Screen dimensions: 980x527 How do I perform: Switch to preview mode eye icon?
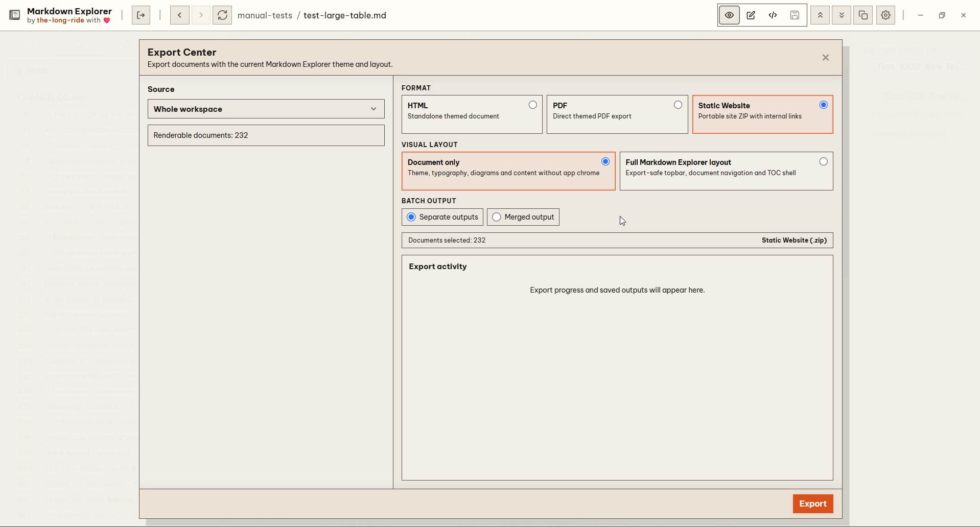(x=729, y=15)
